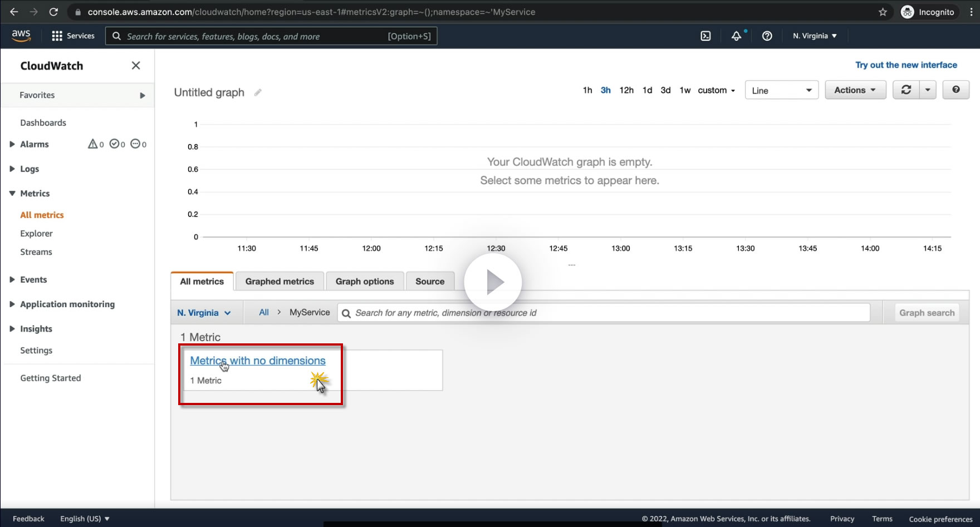
Task: Open the English (US) language dropdown
Action: pos(85,519)
